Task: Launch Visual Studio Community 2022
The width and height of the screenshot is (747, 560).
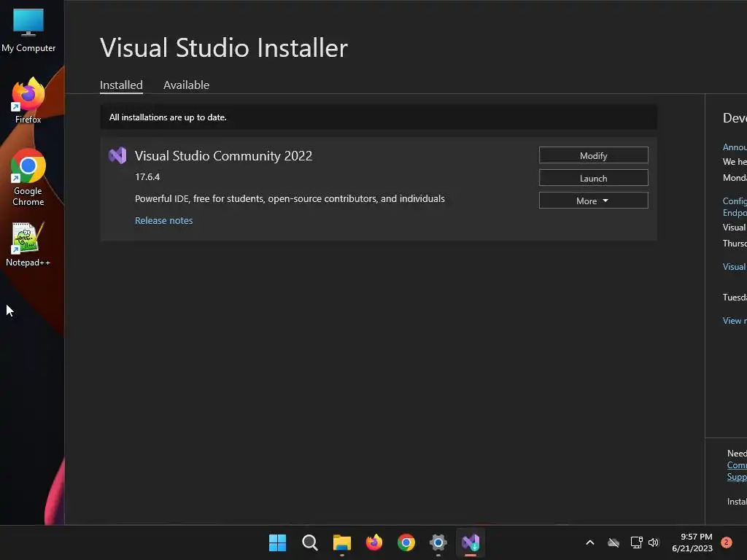Action: 594,178
